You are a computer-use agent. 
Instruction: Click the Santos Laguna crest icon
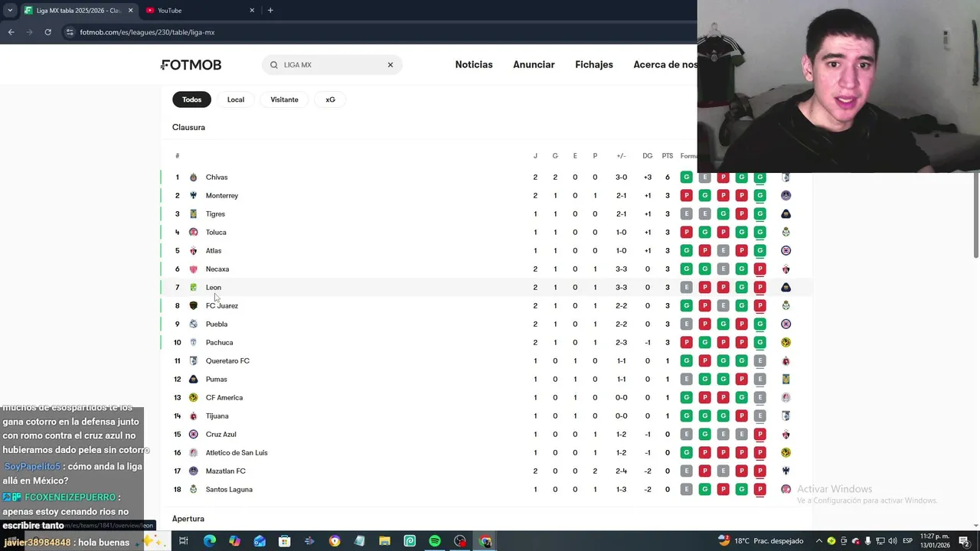193,490
